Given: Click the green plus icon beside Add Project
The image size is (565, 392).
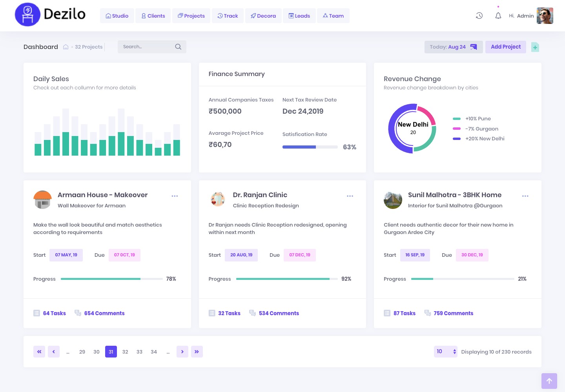Looking at the screenshot, I should (535, 47).
